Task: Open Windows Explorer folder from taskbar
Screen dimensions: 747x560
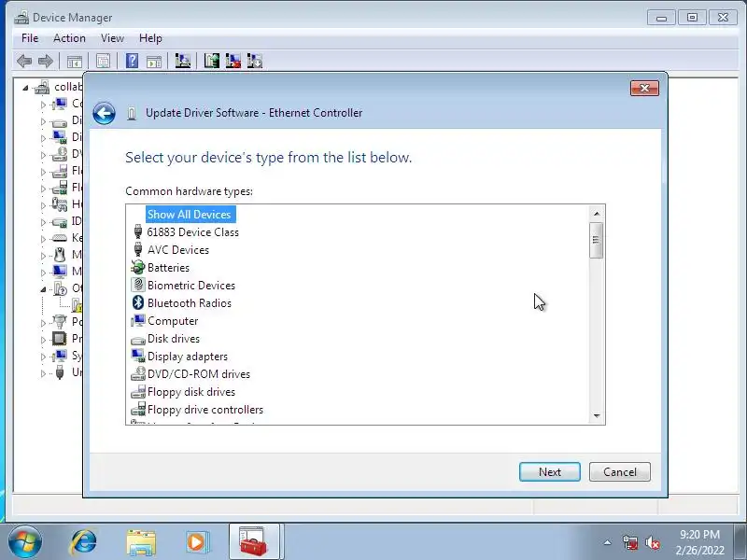Action: click(141, 542)
